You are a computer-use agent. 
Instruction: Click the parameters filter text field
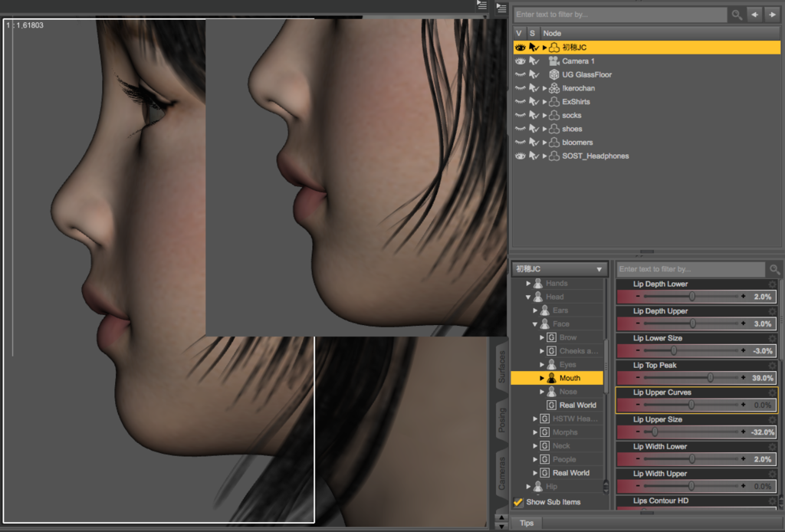point(691,269)
